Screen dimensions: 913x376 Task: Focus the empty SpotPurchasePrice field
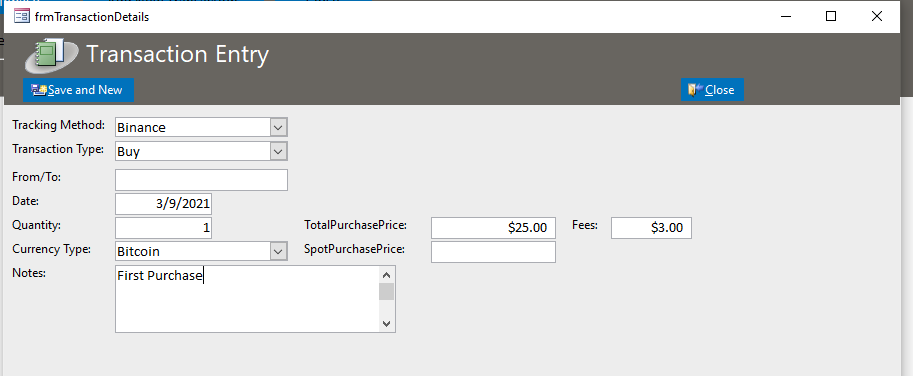493,252
